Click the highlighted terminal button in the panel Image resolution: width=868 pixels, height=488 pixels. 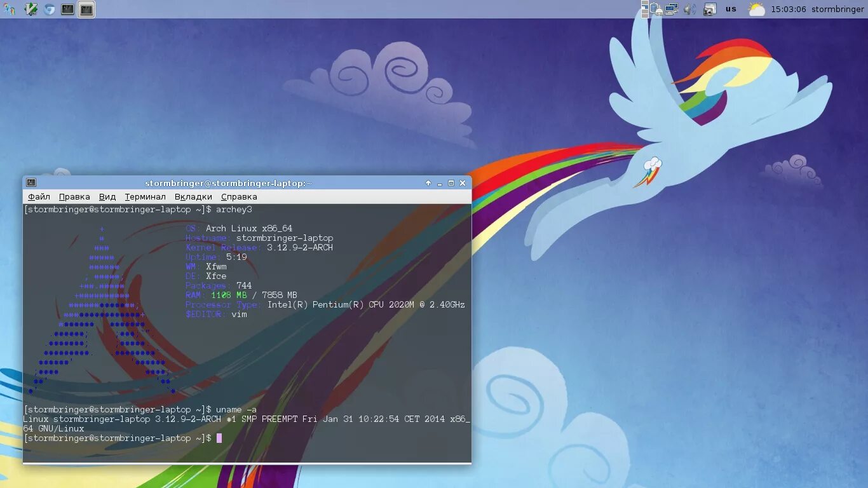(86, 9)
